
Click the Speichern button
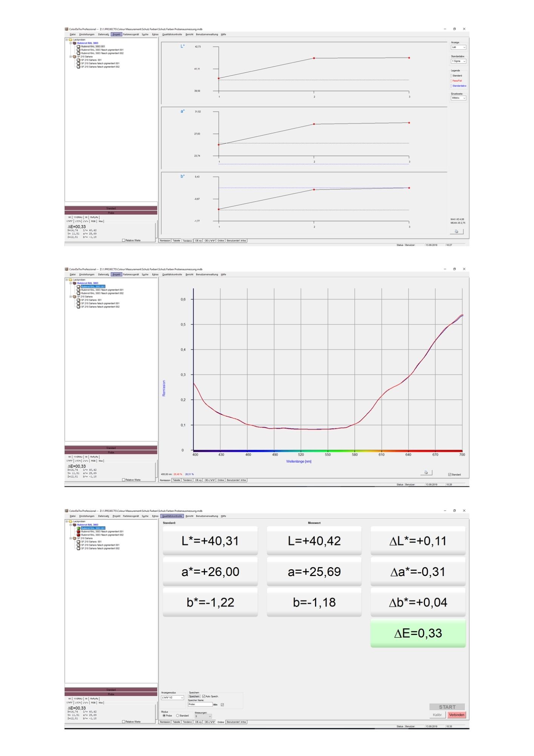pyautogui.click(x=194, y=696)
